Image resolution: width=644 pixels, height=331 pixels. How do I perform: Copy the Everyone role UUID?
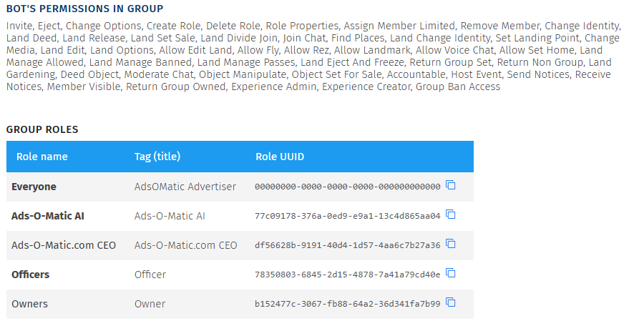pyautogui.click(x=451, y=185)
